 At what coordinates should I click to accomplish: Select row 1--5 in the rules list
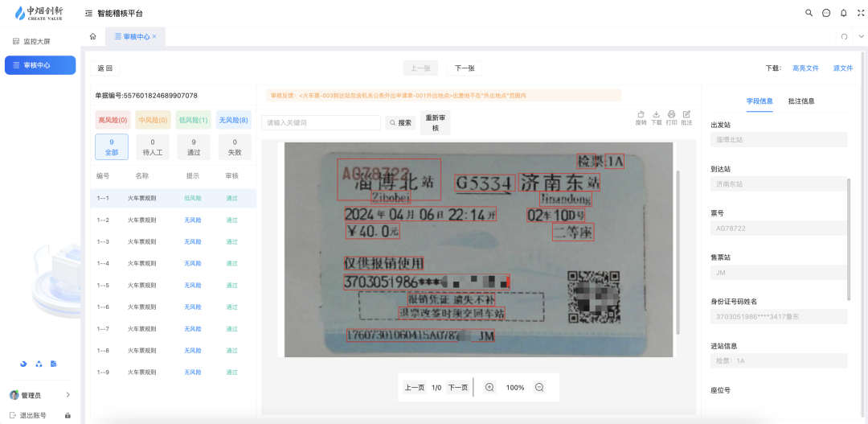point(174,286)
